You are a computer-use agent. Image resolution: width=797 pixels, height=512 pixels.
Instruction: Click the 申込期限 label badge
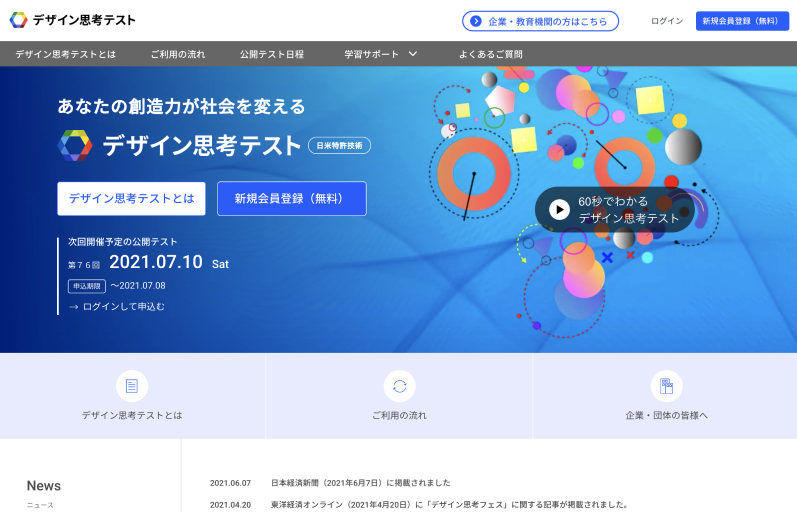(x=87, y=286)
